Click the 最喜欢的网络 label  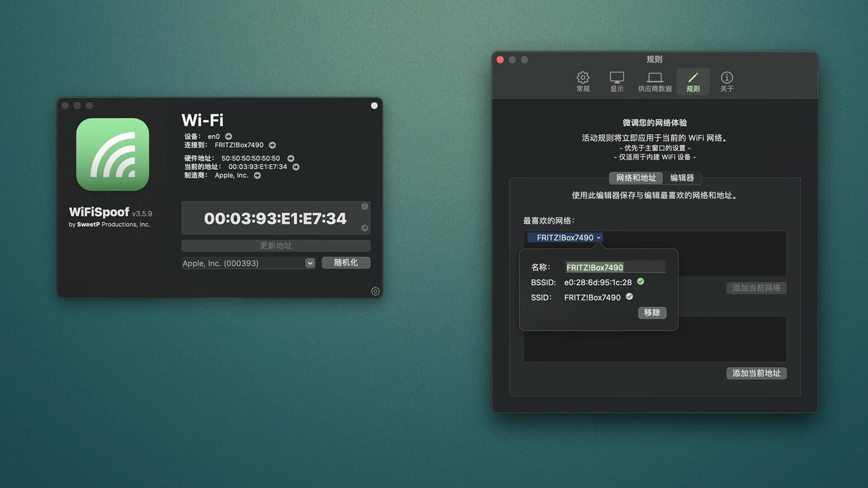tap(548, 221)
